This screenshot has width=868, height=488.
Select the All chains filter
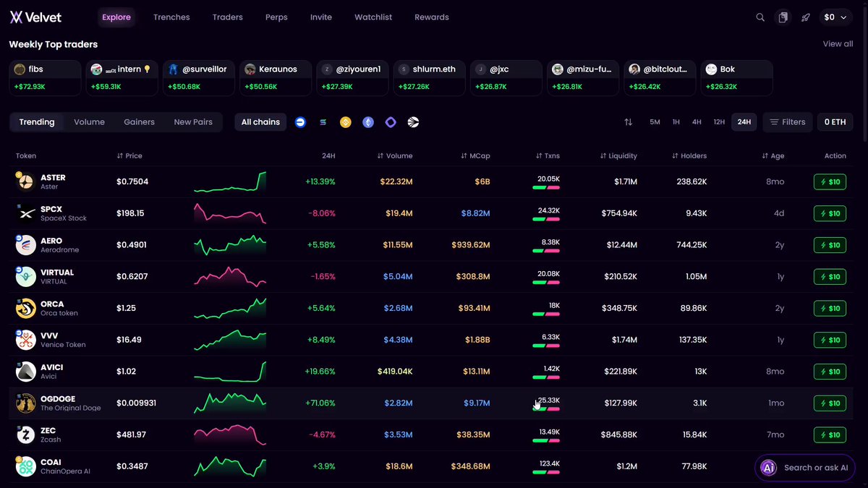[x=260, y=122]
